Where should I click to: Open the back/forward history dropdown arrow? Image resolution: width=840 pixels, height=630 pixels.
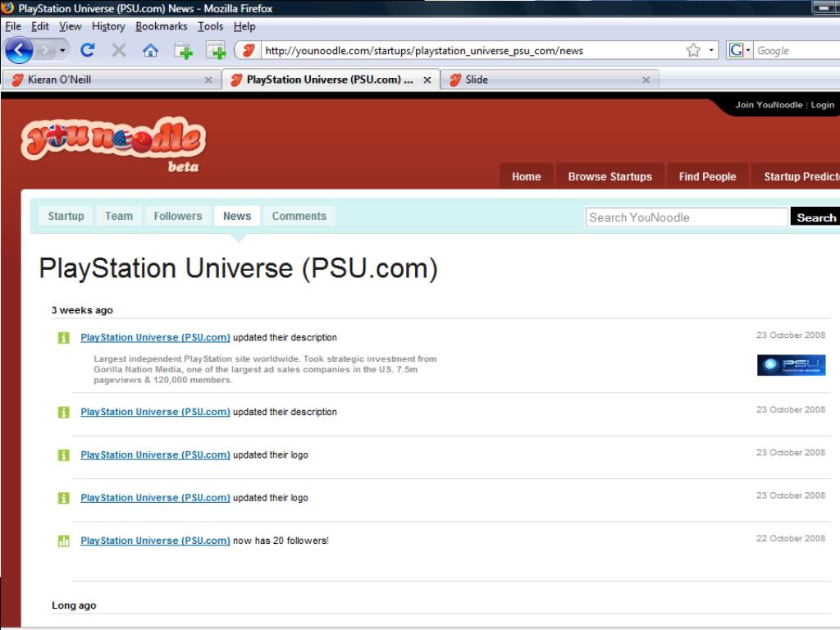[x=62, y=51]
